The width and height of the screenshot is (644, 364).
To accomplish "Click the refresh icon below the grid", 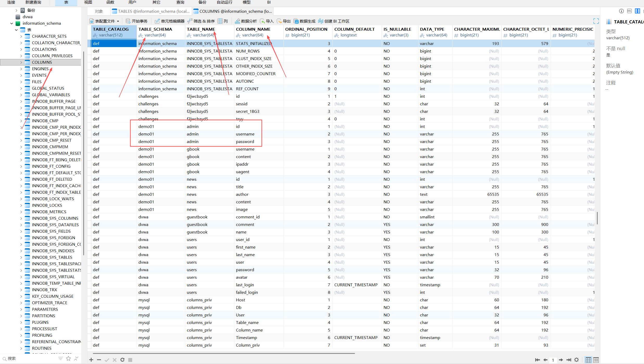I will click(x=122, y=360).
